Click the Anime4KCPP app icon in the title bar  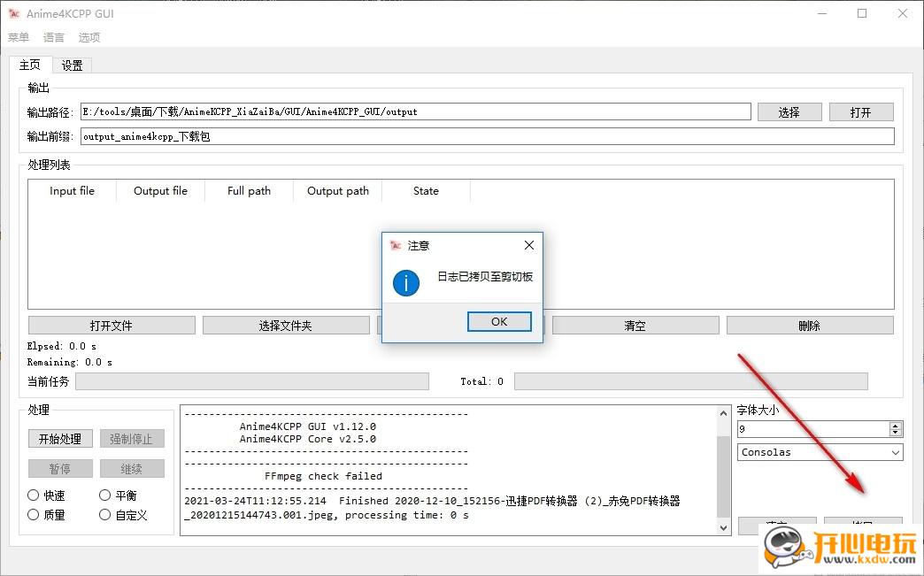click(14, 13)
